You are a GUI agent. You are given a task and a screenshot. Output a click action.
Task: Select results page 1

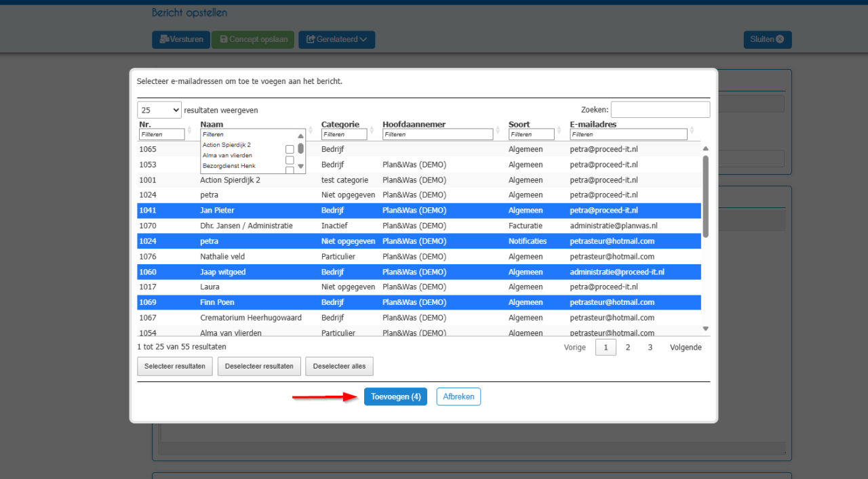[606, 348]
